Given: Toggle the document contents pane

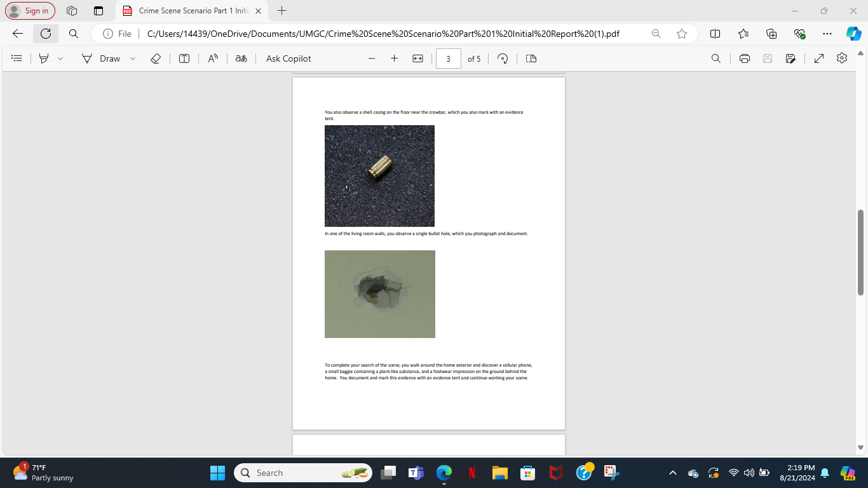Looking at the screenshot, I should [x=17, y=58].
